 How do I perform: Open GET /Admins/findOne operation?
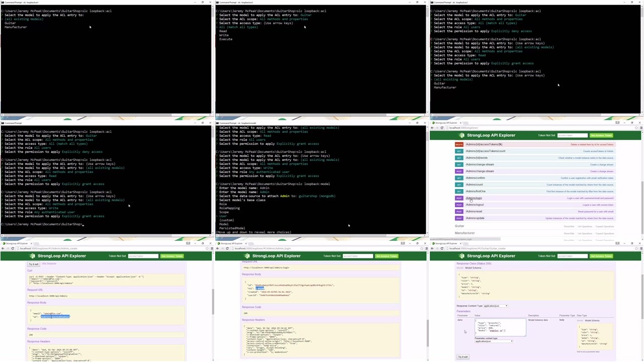(x=476, y=191)
